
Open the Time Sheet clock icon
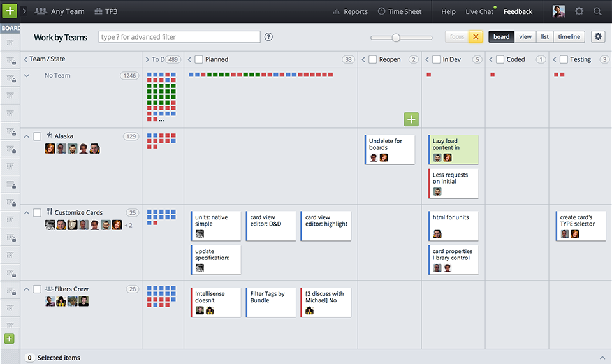coord(381,11)
